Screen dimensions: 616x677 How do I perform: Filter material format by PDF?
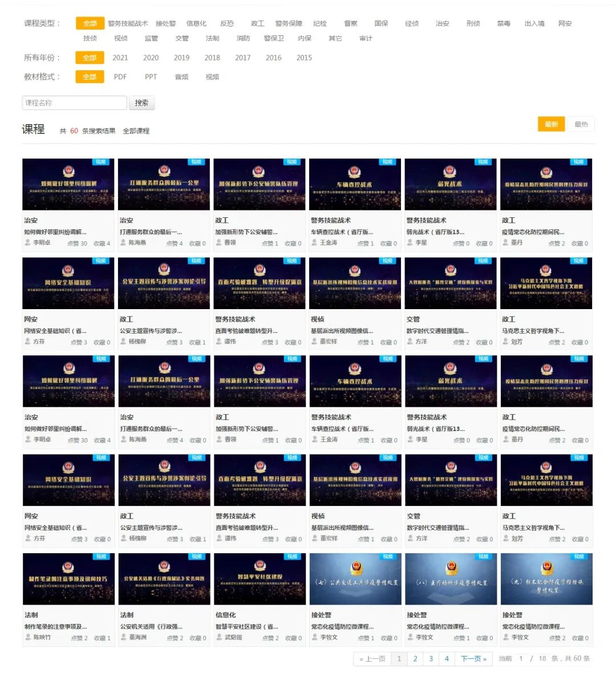pos(120,77)
